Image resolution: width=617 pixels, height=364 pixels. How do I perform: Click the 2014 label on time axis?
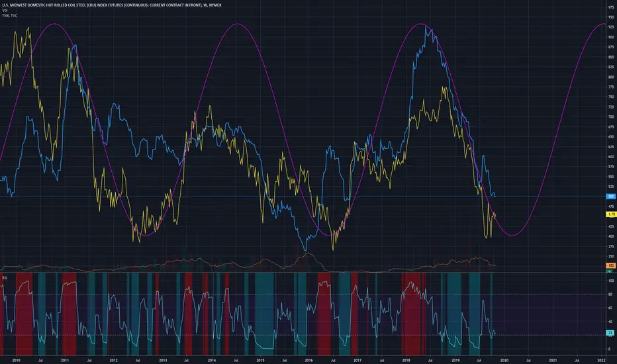(x=211, y=360)
